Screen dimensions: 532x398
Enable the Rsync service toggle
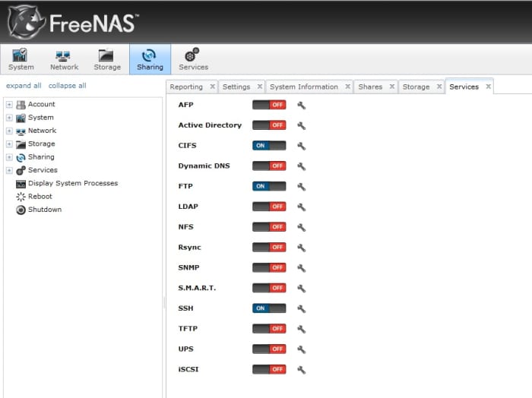[x=269, y=247]
